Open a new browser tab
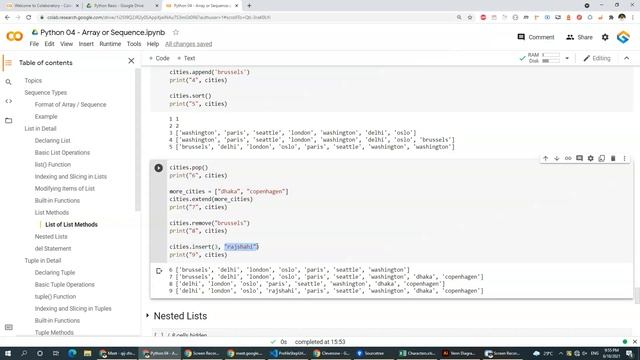This screenshot has width=640, height=360. pos(249,6)
